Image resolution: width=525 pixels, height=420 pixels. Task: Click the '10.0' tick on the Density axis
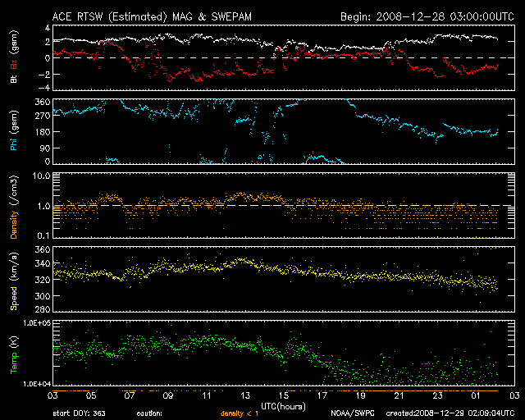[x=41, y=176]
